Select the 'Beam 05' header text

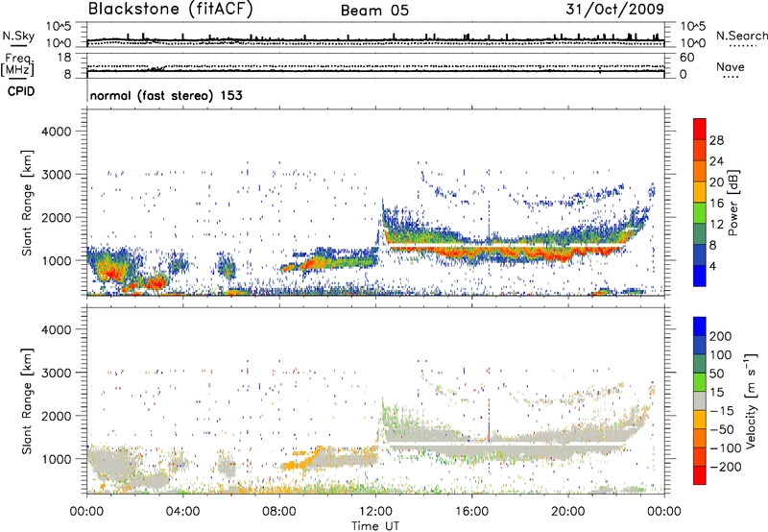click(374, 11)
